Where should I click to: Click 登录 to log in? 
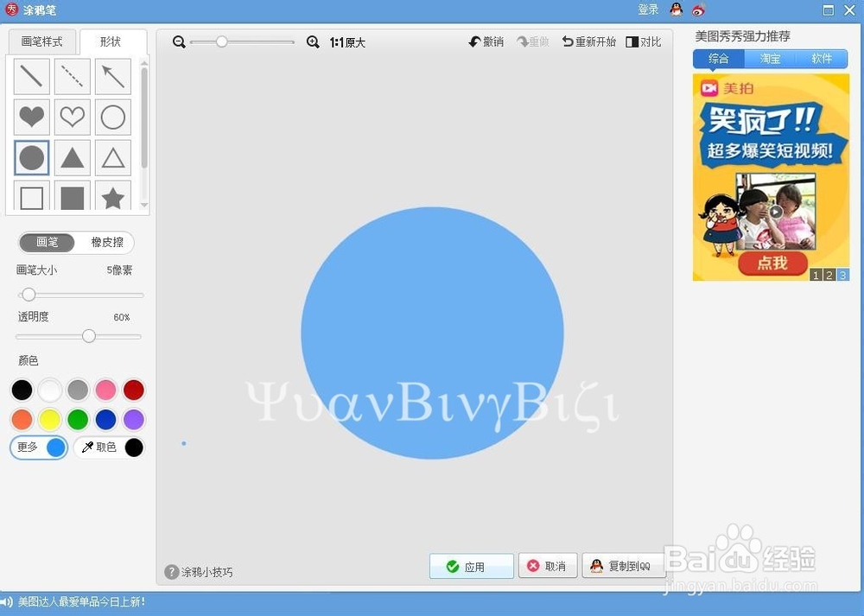(x=648, y=10)
